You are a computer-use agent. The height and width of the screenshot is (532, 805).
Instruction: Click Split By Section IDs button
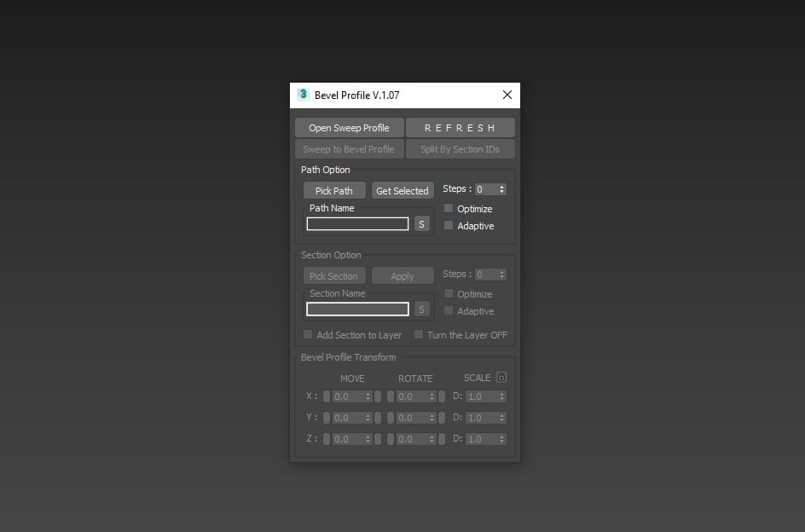[460, 149]
